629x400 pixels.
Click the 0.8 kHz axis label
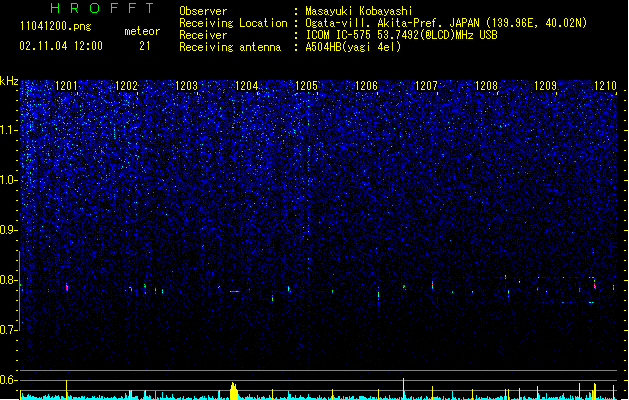coord(9,280)
